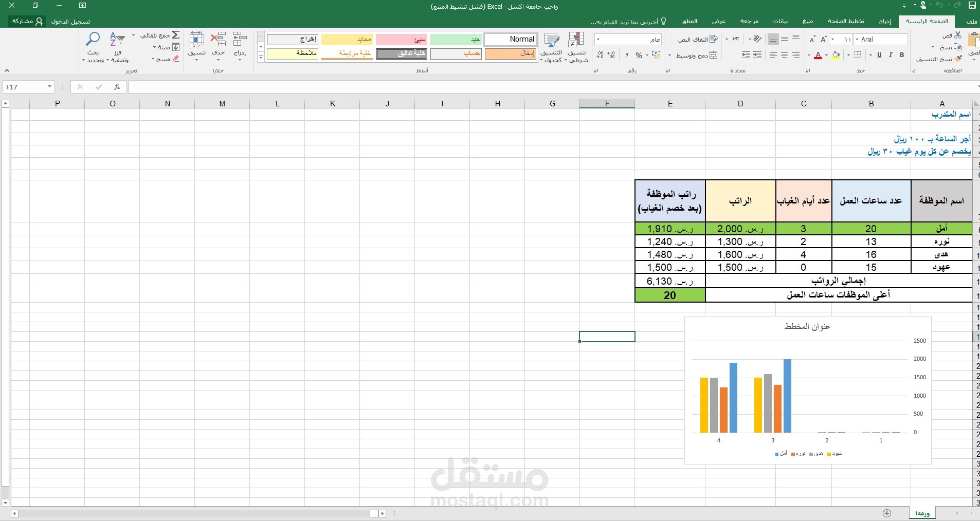
Task: Apply the Normal cell style
Action: coord(511,39)
